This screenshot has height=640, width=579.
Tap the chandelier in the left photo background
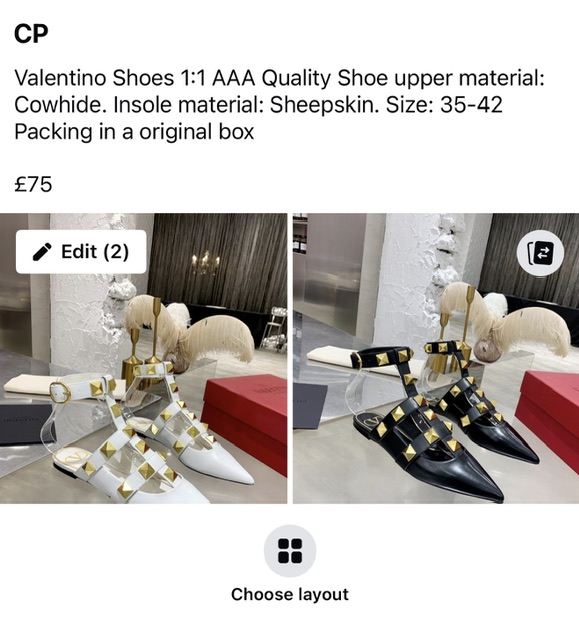click(206, 261)
